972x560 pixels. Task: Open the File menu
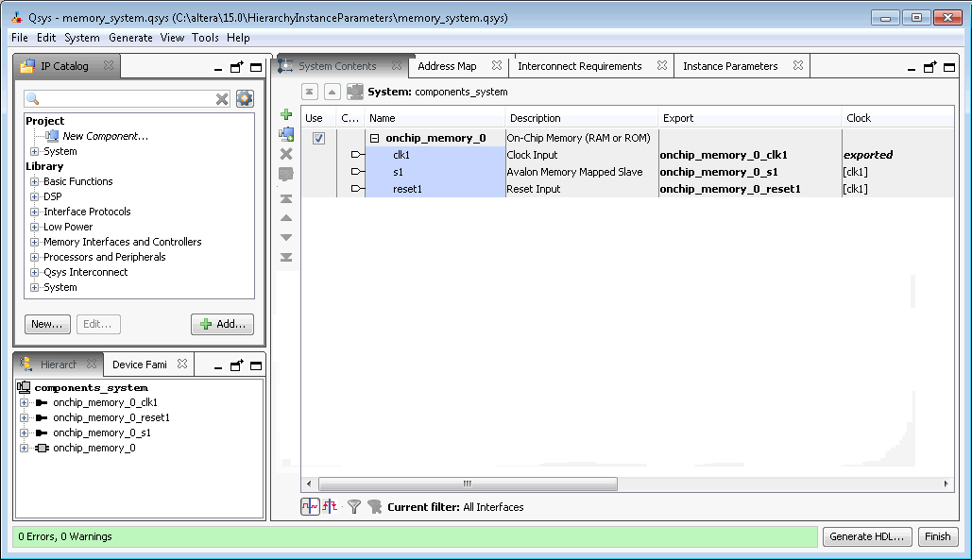coord(20,38)
